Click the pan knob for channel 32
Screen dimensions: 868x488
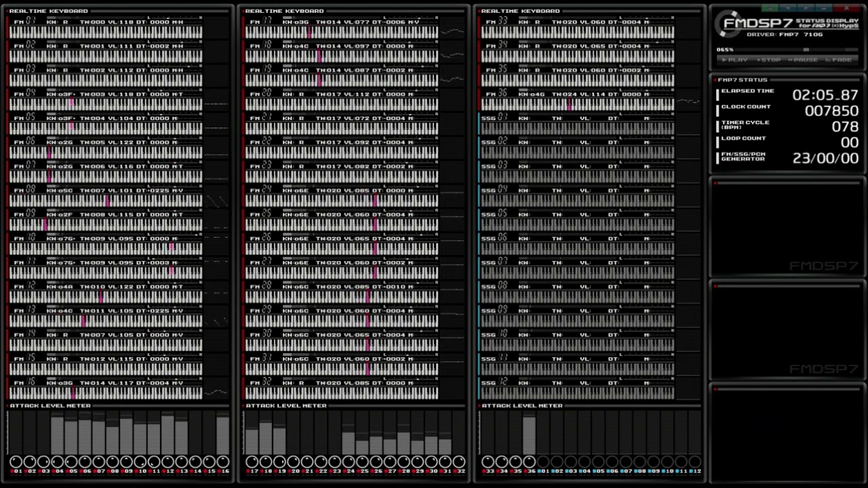(458, 462)
